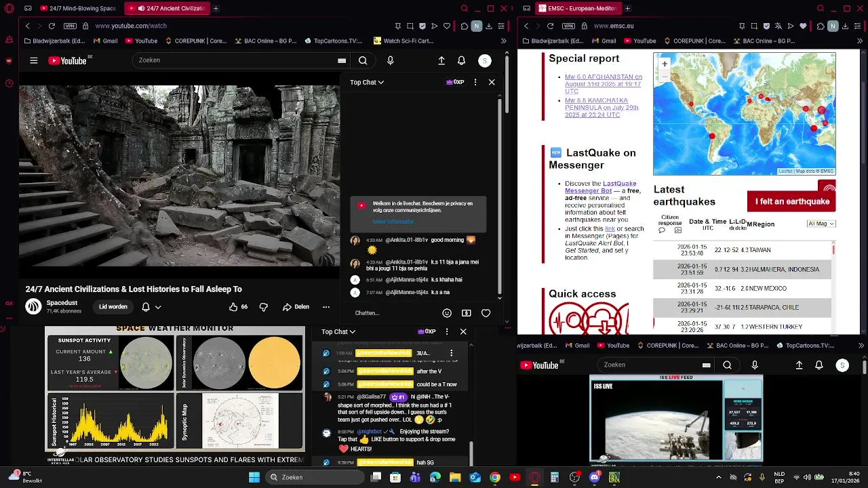Open emoji picker in the chat input

point(447,313)
